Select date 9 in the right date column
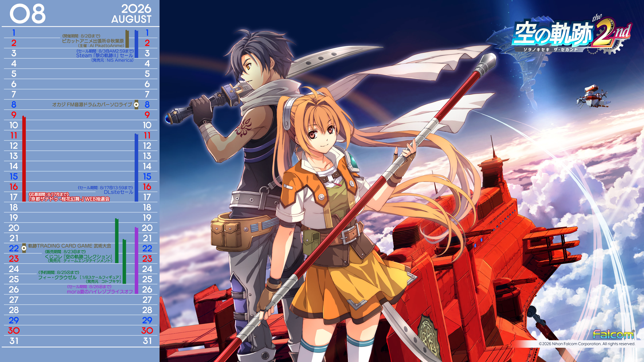 147,115
